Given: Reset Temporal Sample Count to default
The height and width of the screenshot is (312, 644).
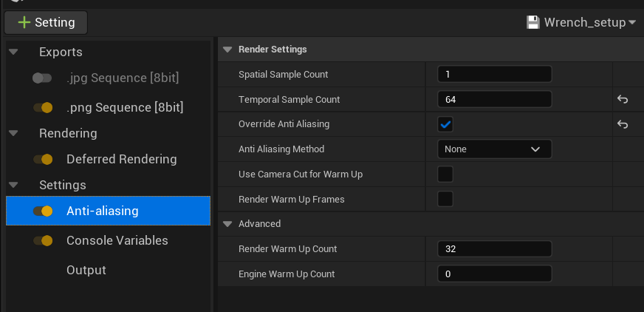Looking at the screenshot, I should 623,99.
